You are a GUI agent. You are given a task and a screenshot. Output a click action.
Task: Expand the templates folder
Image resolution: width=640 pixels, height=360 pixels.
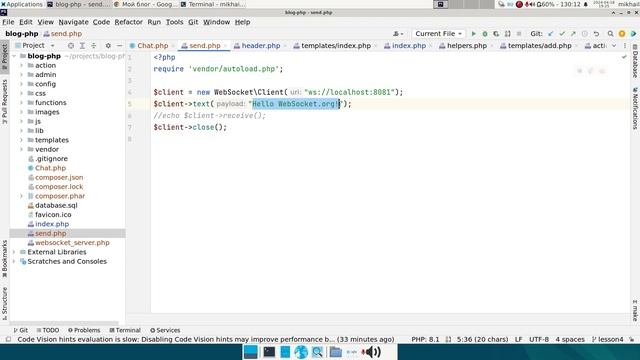(22, 140)
